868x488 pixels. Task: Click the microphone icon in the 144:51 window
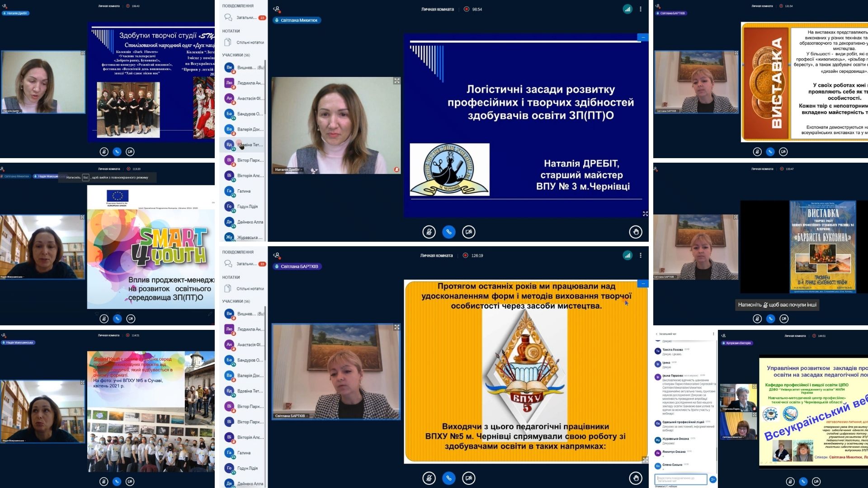pyautogui.click(x=790, y=482)
